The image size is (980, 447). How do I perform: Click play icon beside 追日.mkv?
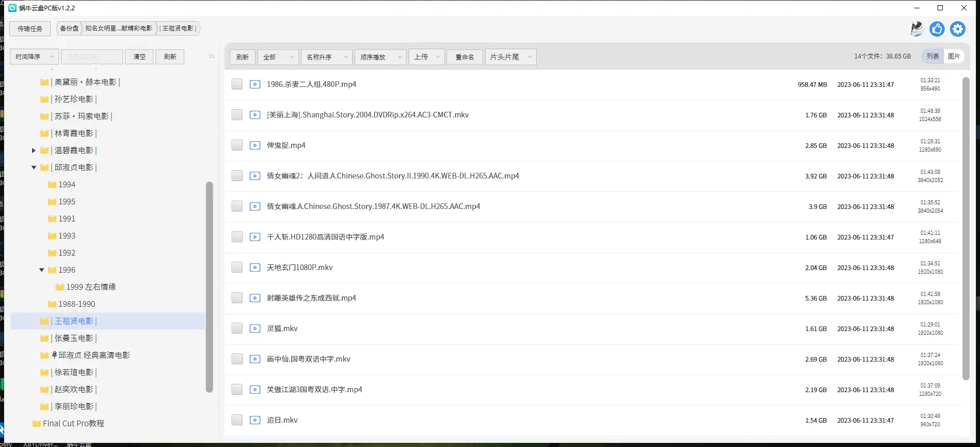click(x=255, y=420)
